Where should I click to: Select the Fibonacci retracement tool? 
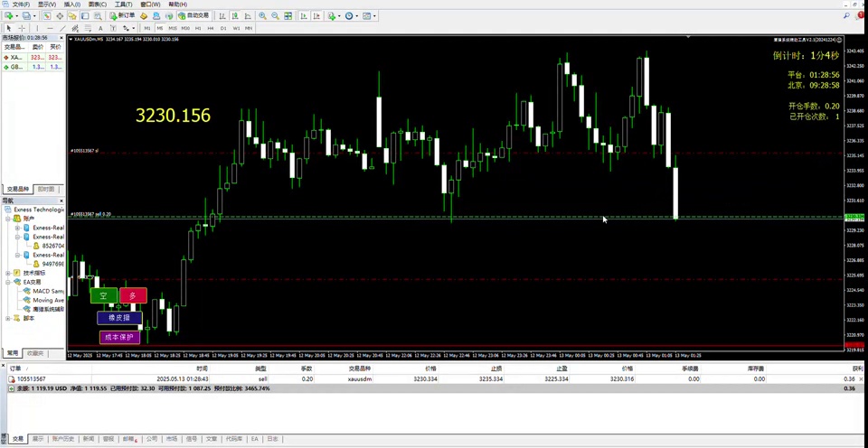88,28
